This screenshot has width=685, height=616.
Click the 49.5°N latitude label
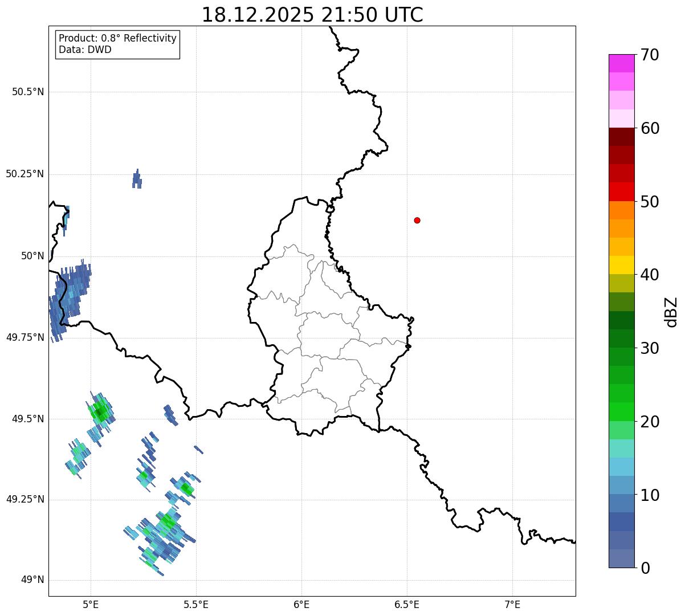point(28,419)
